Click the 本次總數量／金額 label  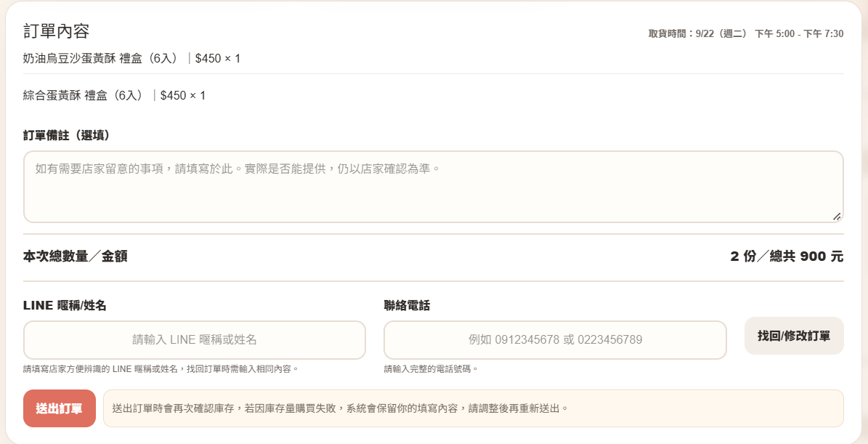tap(76, 257)
